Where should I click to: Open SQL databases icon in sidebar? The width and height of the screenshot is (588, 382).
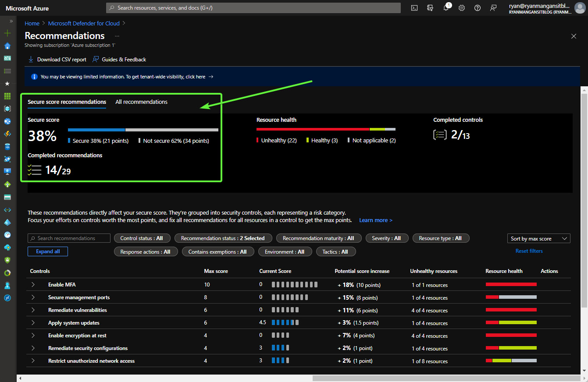[7, 147]
